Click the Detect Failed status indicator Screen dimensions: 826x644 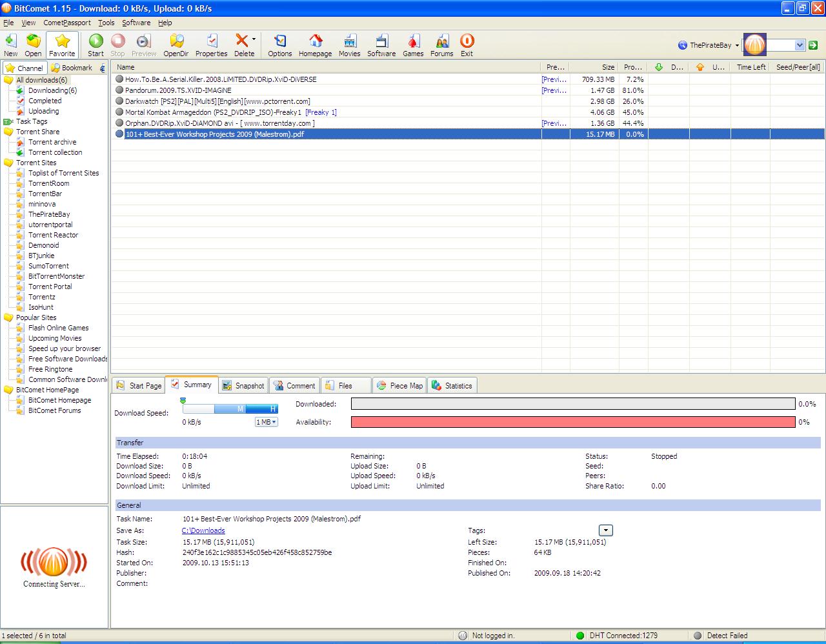click(727, 636)
